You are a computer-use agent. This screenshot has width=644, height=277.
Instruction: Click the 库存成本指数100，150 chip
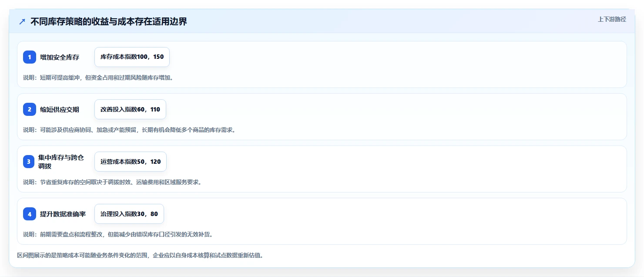click(132, 57)
